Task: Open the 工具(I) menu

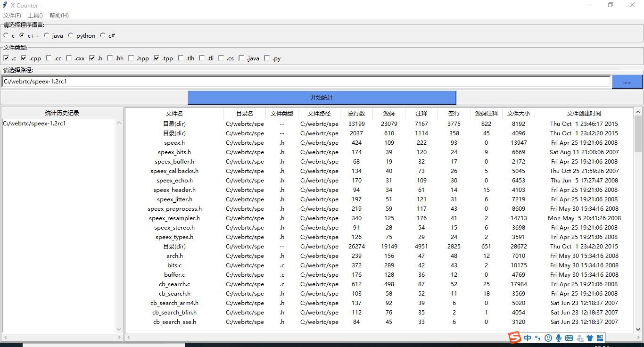Action: (35, 15)
